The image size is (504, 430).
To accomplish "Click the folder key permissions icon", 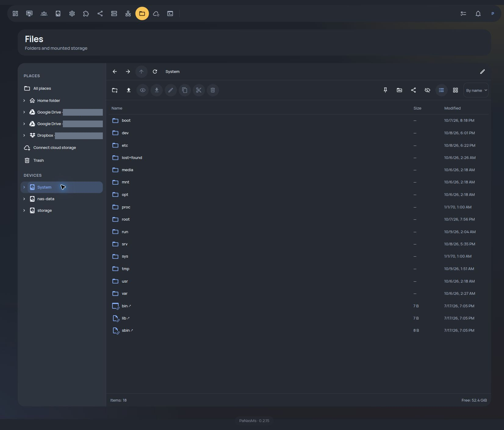I will (399, 90).
